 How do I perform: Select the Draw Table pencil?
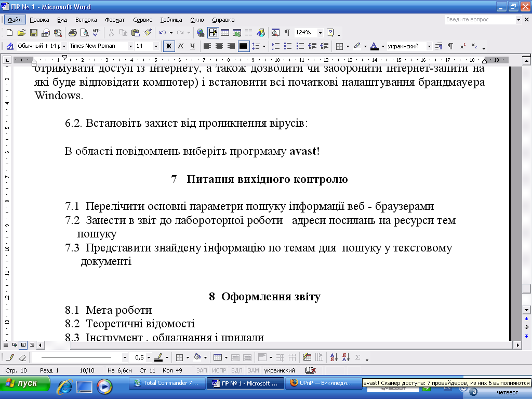(10, 357)
